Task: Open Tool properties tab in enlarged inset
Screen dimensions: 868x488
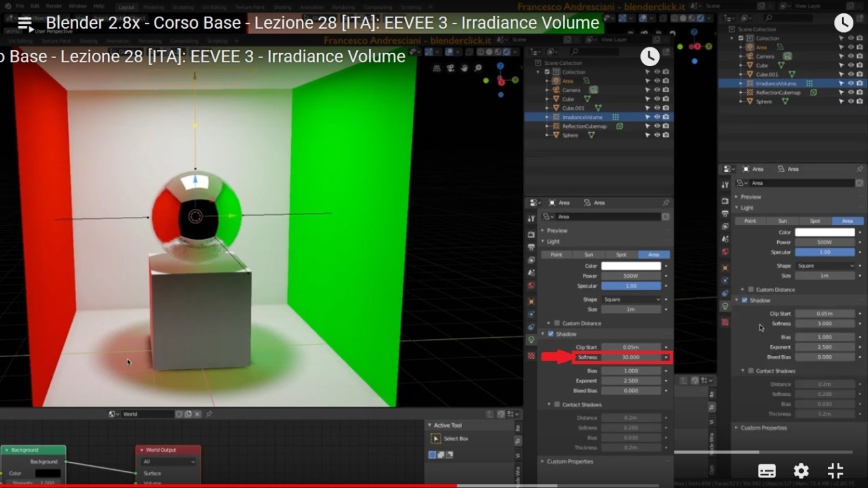Action: [531, 218]
